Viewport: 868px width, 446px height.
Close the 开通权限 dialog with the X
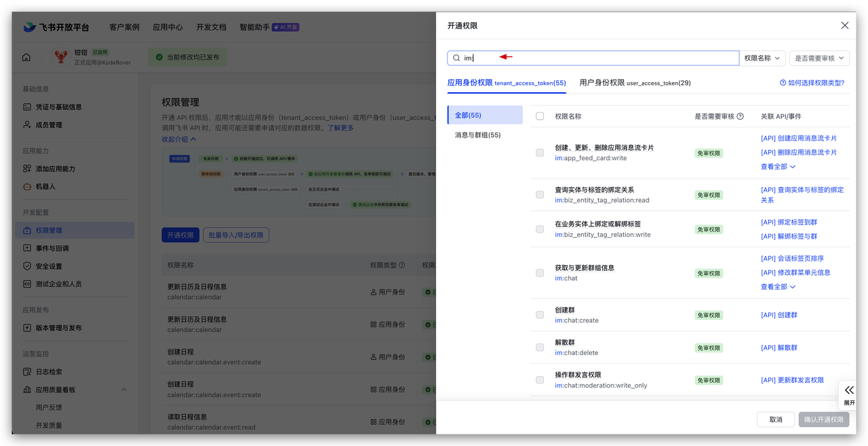pyautogui.click(x=844, y=26)
